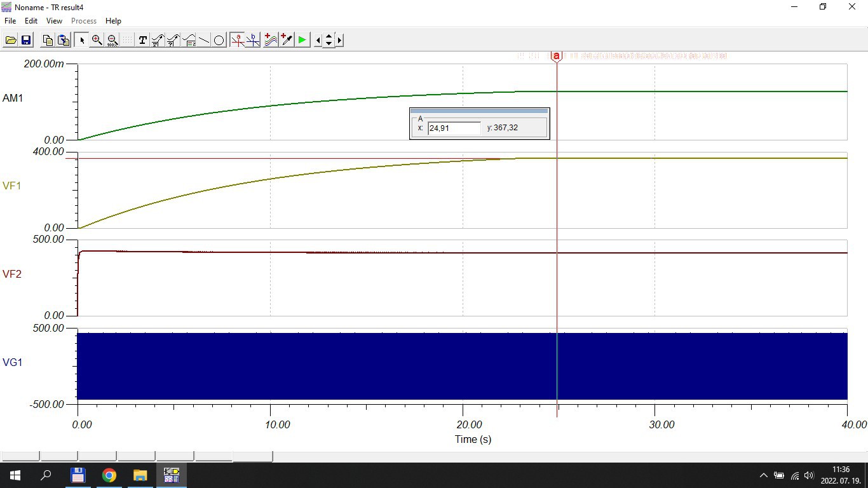This screenshot has width=868, height=488.
Task: Open Windows taskbar search
Action: click(x=46, y=475)
